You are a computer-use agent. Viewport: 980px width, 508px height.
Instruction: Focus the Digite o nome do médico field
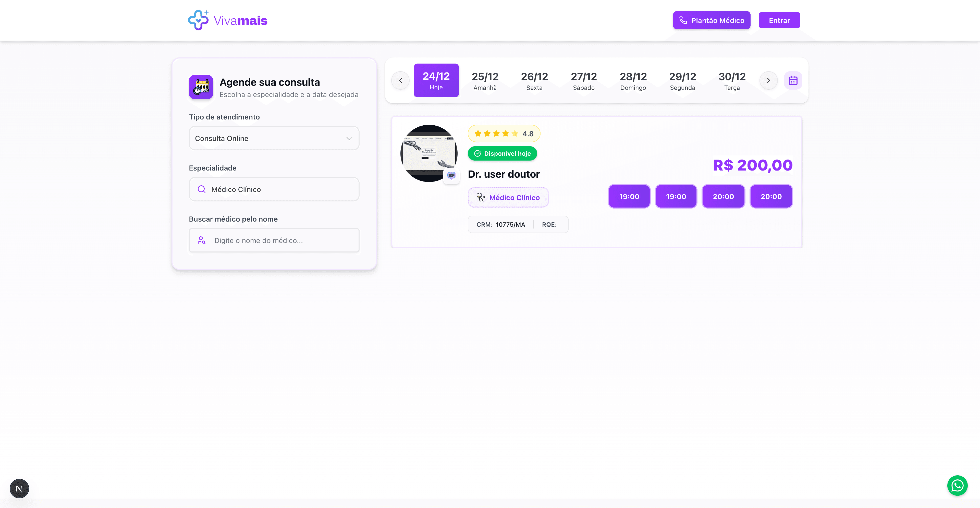tap(274, 240)
